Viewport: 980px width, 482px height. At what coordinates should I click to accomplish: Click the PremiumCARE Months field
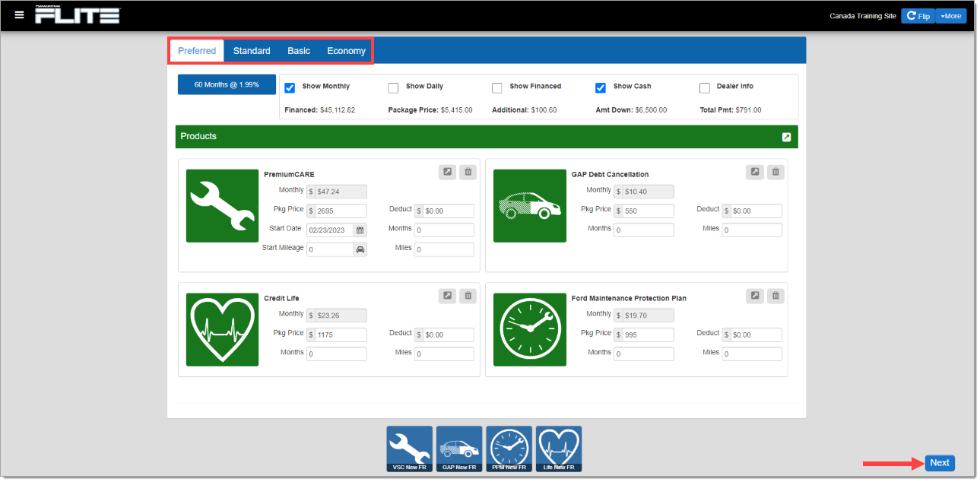coord(444,230)
